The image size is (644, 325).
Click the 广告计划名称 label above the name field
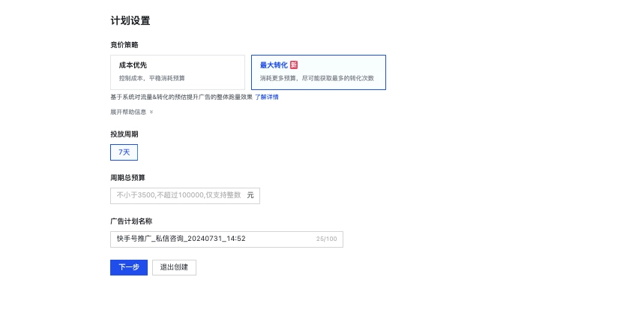131,221
